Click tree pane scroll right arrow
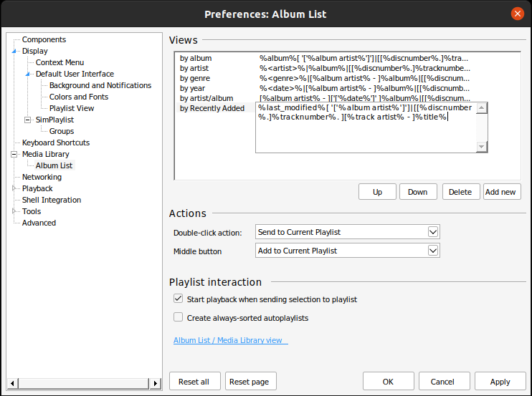This screenshot has height=396, width=532. [x=156, y=383]
